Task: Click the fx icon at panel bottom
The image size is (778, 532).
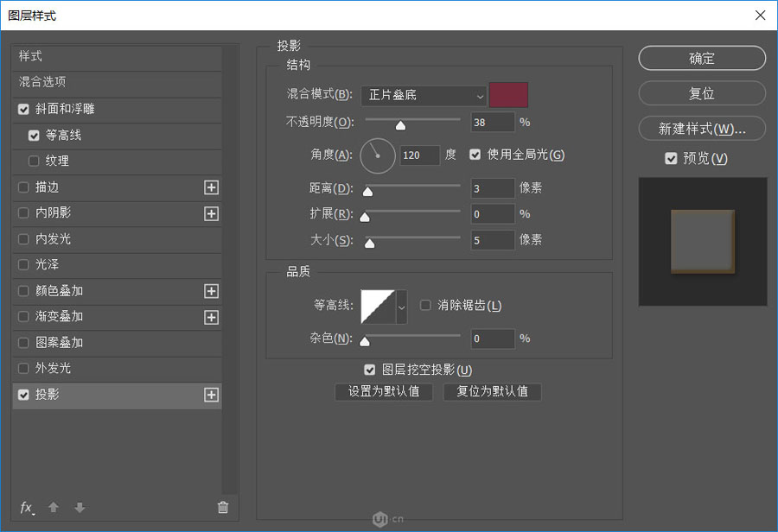Action: pos(26,507)
